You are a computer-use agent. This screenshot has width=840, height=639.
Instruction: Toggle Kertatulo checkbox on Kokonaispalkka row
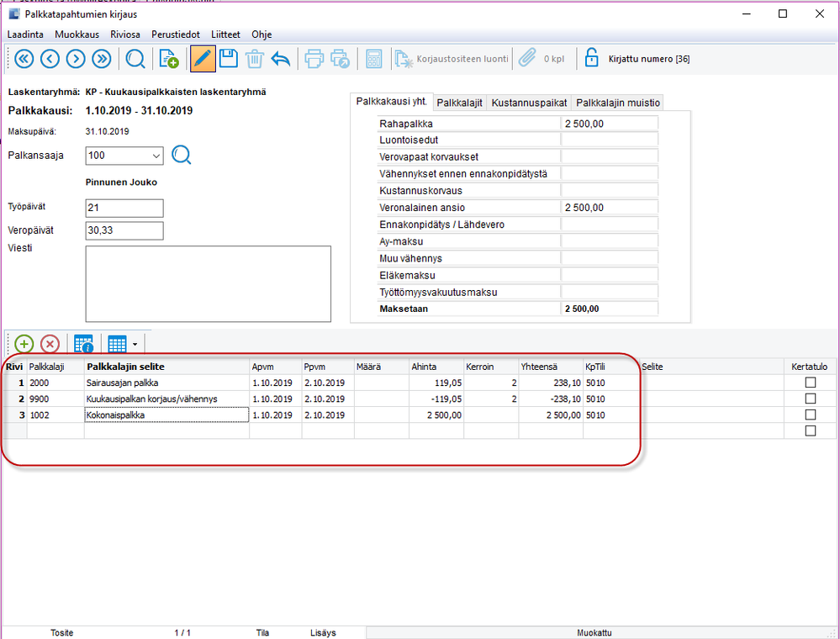811,415
